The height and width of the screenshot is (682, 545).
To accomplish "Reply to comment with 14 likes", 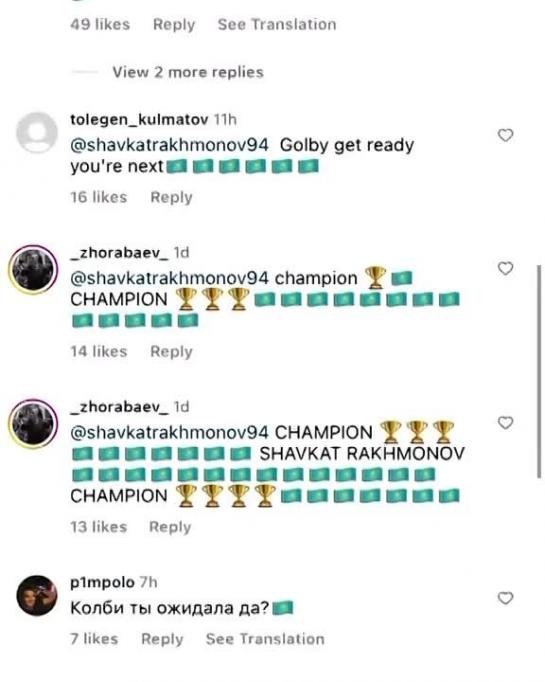I will pyautogui.click(x=171, y=351).
